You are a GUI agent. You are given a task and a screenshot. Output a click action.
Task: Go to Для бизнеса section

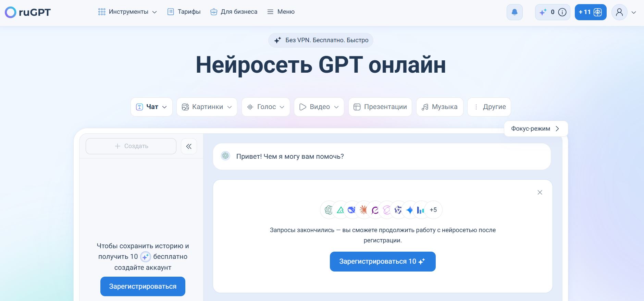pos(234,12)
